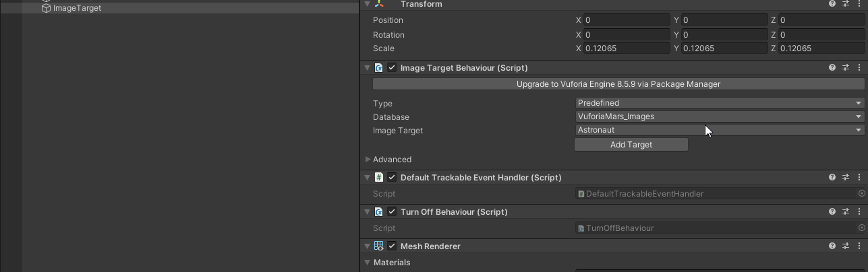Click Turn Off Behaviour script icon
This screenshot has height=272, width=868.
click(x=379, y=212)
